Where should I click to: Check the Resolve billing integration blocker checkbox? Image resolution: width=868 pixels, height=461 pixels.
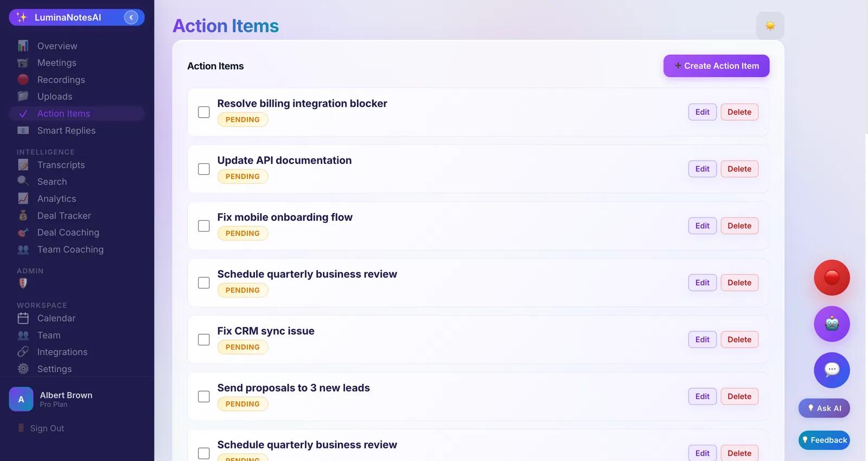coord(204,112)
